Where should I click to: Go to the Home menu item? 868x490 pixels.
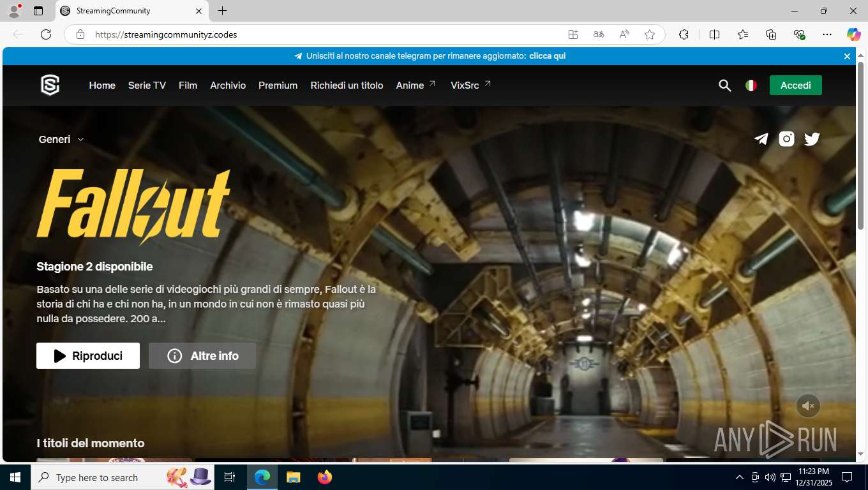coord(102,85)
